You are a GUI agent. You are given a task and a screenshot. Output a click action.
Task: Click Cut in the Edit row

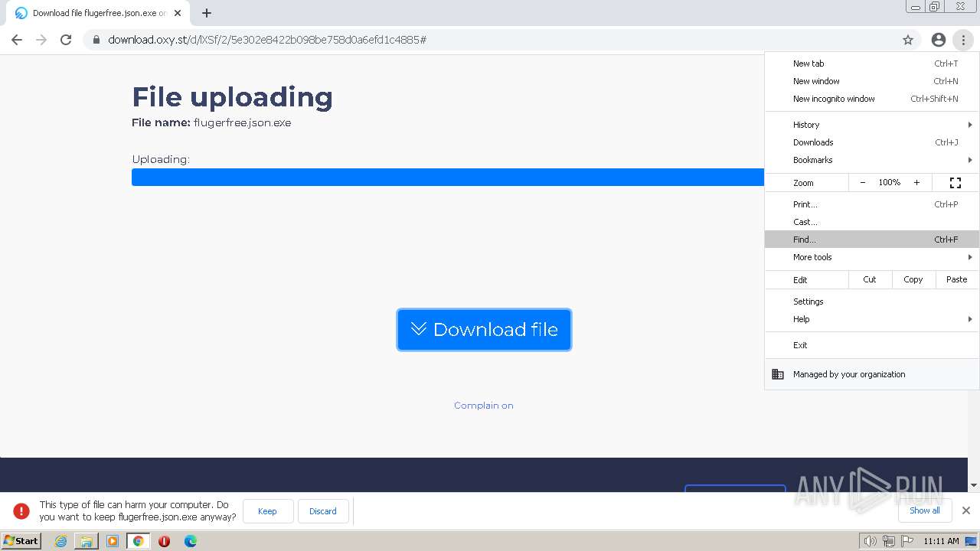870,279
